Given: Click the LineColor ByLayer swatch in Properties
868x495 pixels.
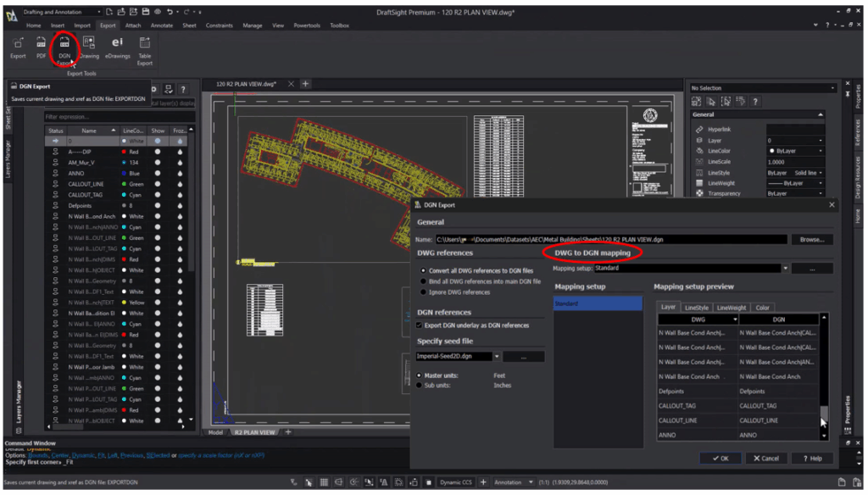Looking at the screenshot, I should (771, 151).
